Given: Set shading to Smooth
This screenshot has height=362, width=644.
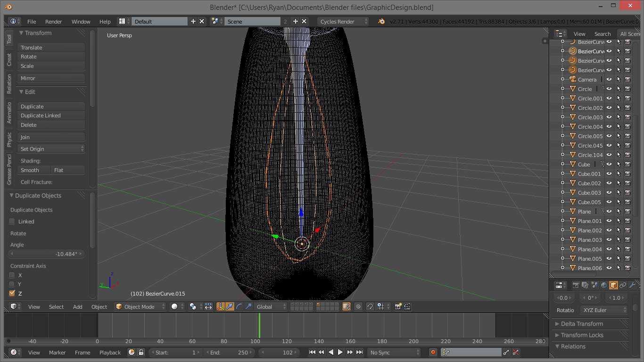Looking at the screenshot, I should [x=34, y=170].
